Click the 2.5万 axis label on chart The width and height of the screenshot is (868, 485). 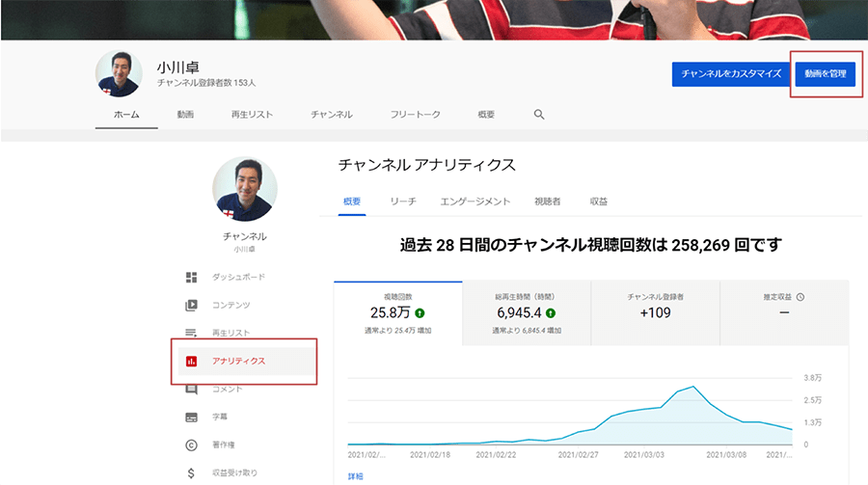[813, 400]
